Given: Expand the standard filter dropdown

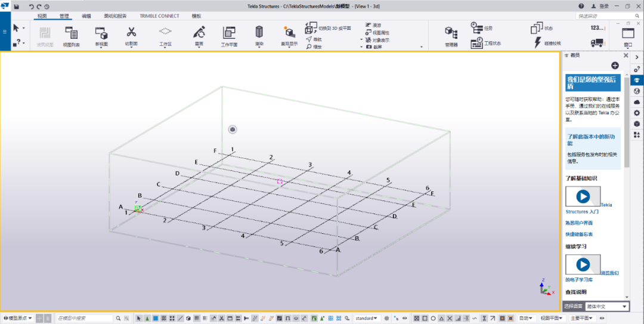Looking at the screenshot, I should click(367, 319).
